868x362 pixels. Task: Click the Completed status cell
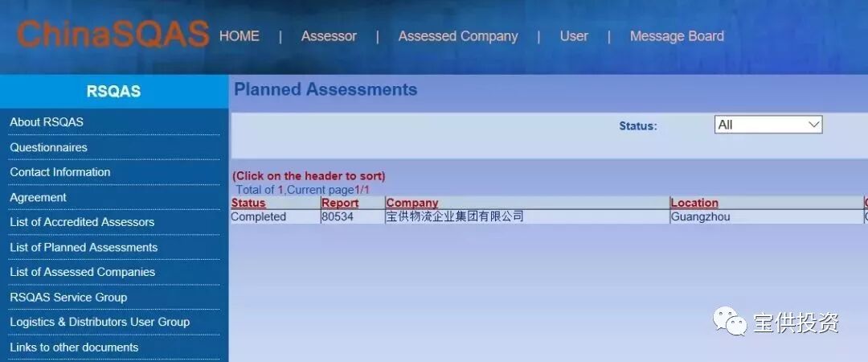[258, 216]
